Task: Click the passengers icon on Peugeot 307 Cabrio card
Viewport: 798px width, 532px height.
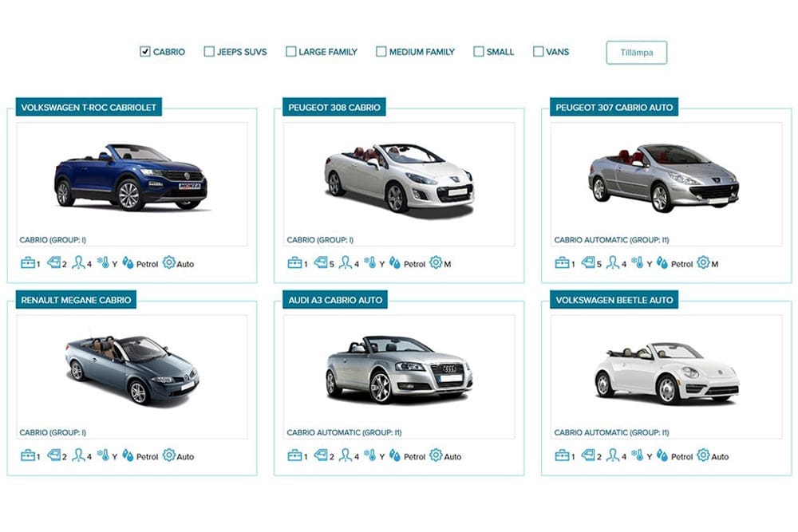Action: click(612, 262)
